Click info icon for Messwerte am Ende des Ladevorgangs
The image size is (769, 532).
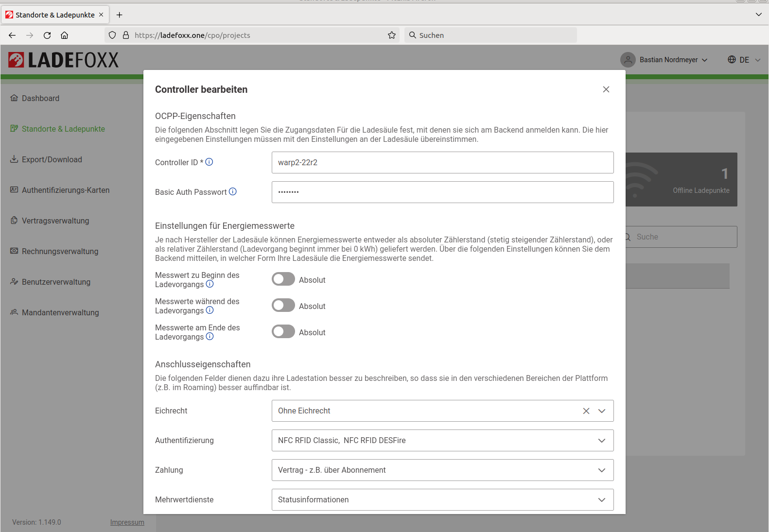click(210, 337)
